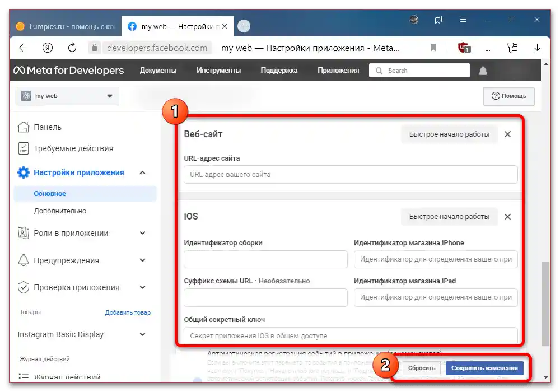Open the extensions puzzle-and-shield icon
The width and height of the screenshot is (560, 392).
[x=512, y=48]
